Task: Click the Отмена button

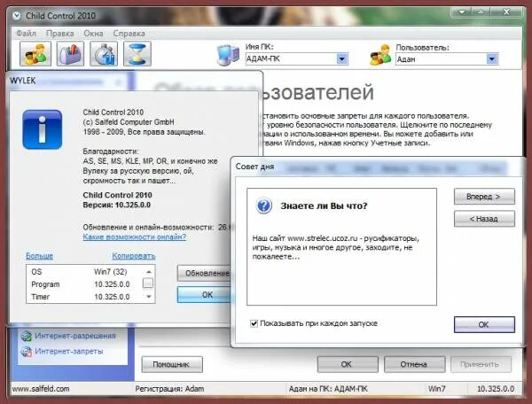Action: [x=415, y=364]
